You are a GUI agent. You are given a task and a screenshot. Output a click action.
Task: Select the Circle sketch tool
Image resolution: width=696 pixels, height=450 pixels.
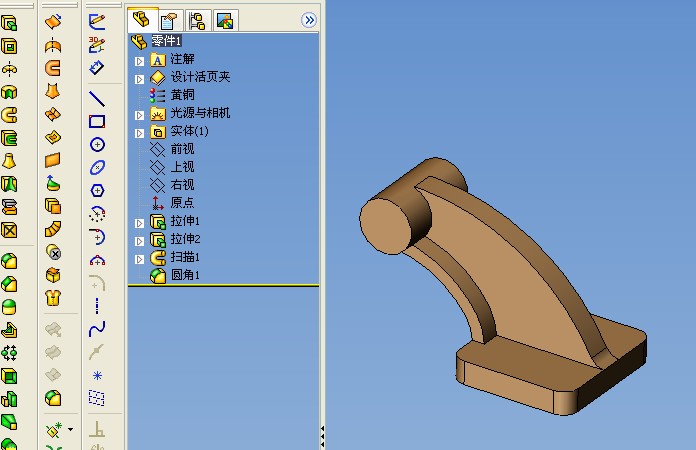[x=97, y=145]
